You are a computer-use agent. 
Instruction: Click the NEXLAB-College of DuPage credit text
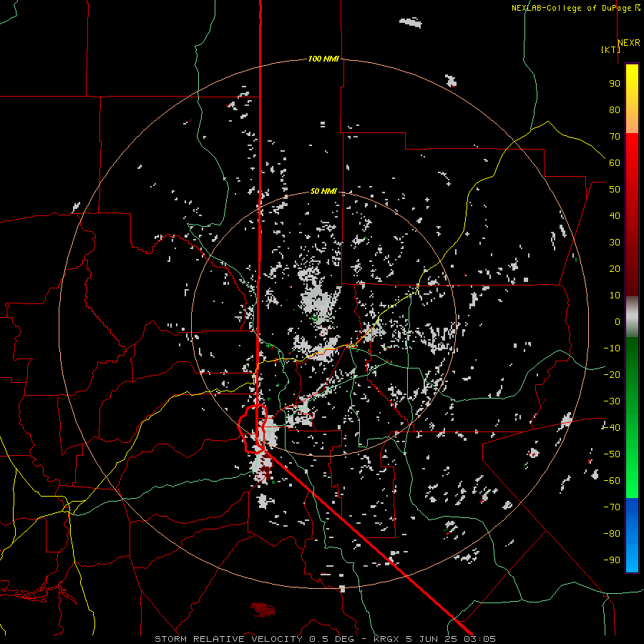point(575,8)
